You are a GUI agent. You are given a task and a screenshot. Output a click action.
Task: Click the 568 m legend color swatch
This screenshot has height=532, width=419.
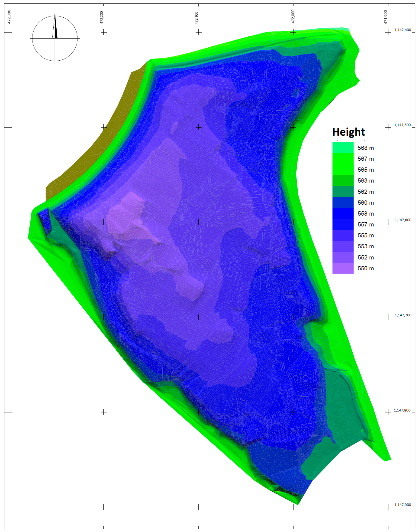coord(343,148)
